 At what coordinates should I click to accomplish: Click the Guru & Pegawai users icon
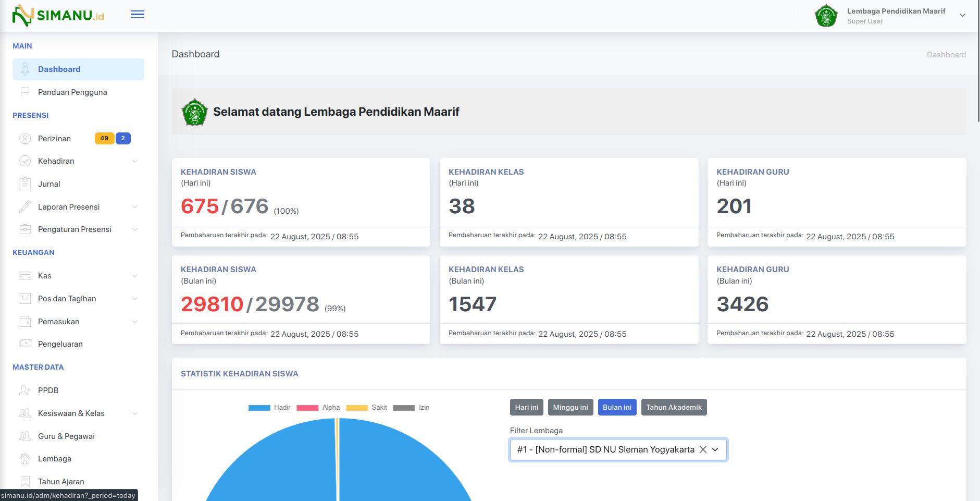click(x=25, y=436)
